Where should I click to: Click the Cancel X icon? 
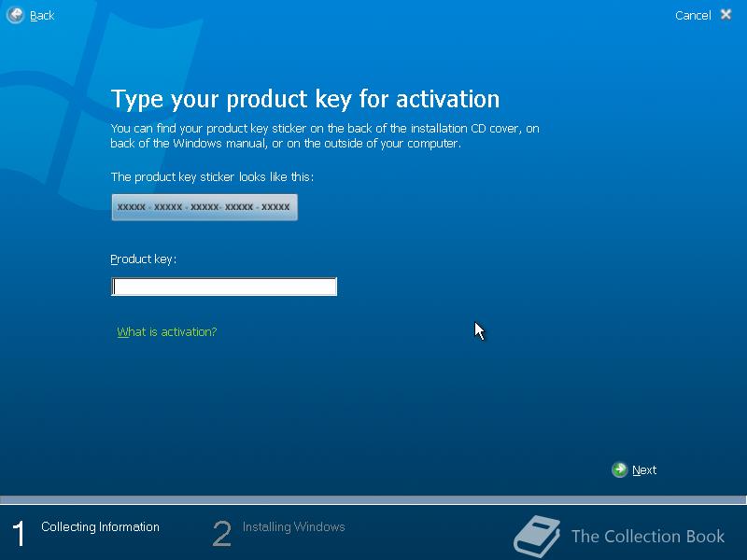pyautogui.click(x=726, y=15)
